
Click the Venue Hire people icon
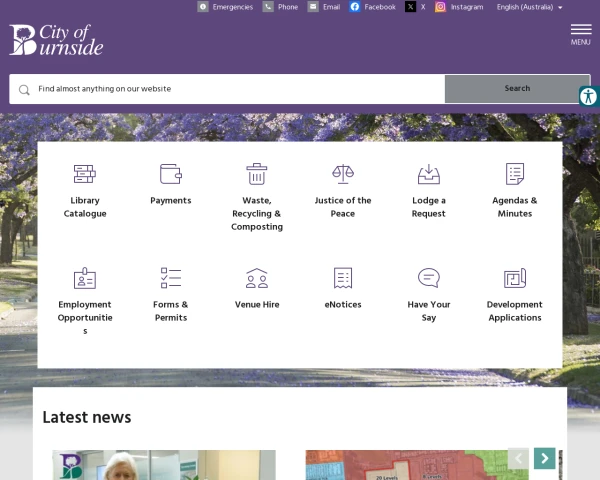(x=257, y=278)
